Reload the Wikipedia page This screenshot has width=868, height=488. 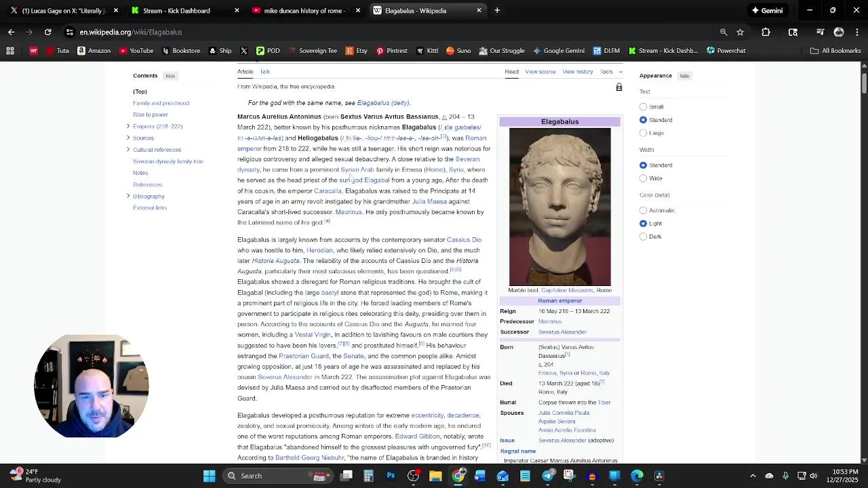click(x=47, y=32)
